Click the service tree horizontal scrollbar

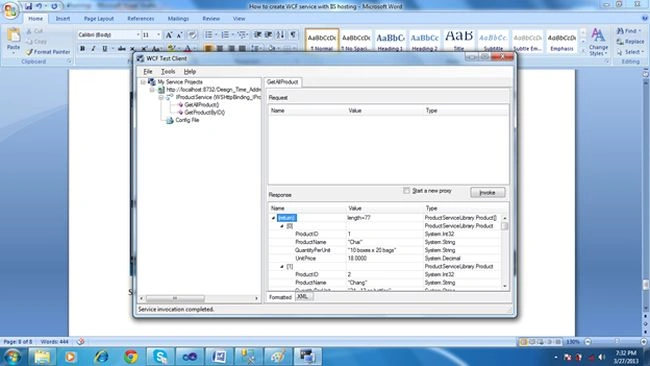pos(199,298)
